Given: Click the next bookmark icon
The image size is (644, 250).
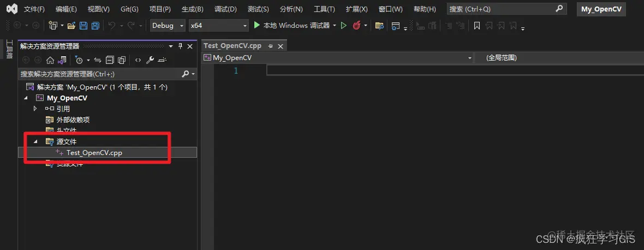Looking at the screenshot, I should (x=501, y=26).
